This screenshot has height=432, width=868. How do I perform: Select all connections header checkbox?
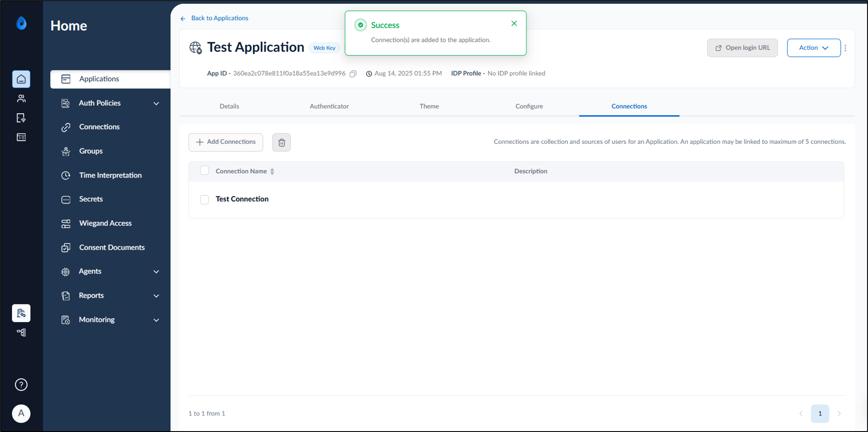coord(204,171)
